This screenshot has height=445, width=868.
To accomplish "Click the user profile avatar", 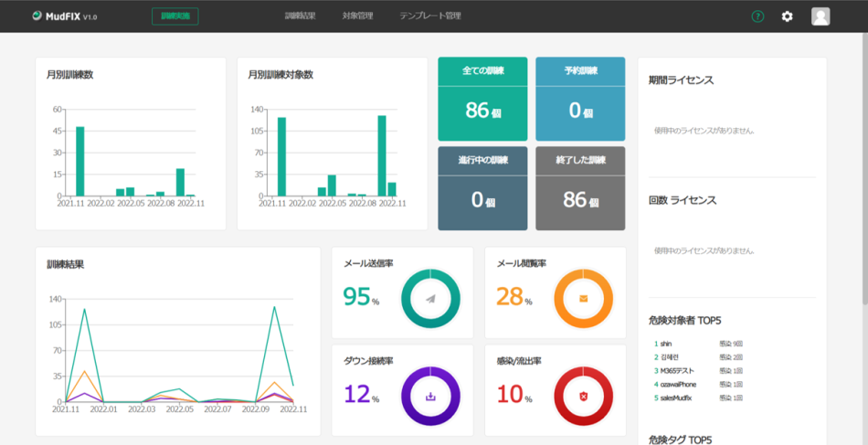I will 820,16.
